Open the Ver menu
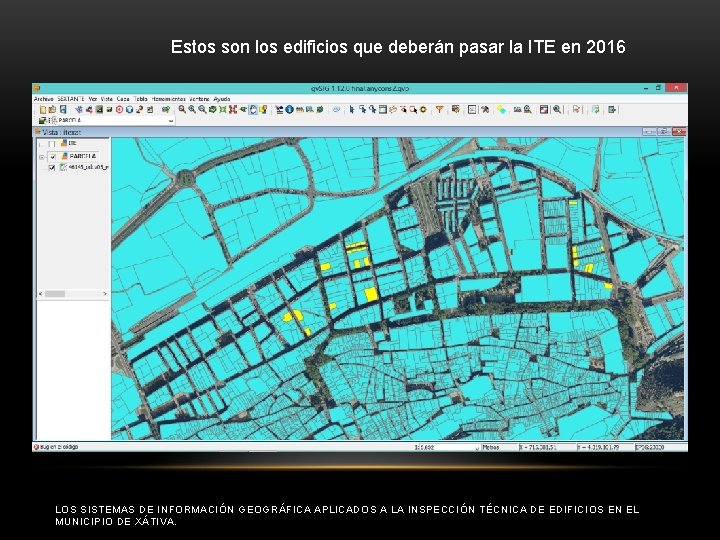Viewport: 720px width, 540px height. pos(93,99)
